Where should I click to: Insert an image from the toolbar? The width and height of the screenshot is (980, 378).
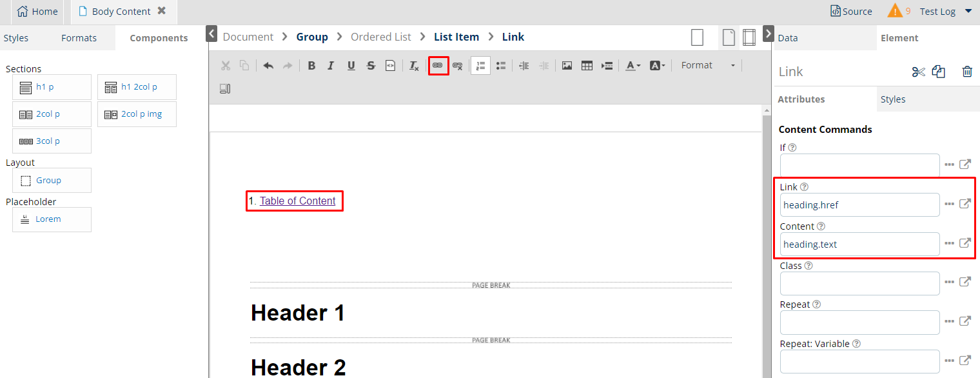[x=567, y=66]
